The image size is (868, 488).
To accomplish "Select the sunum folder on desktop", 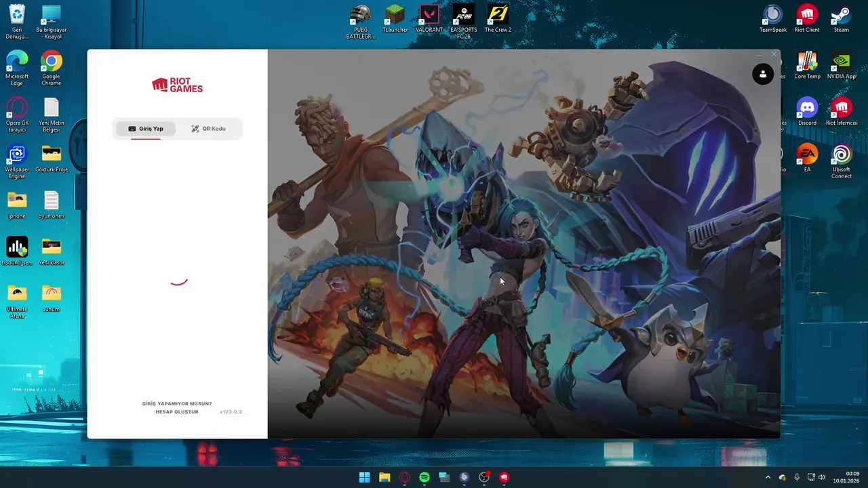I will pyautogui.click(x=52, y=298).
